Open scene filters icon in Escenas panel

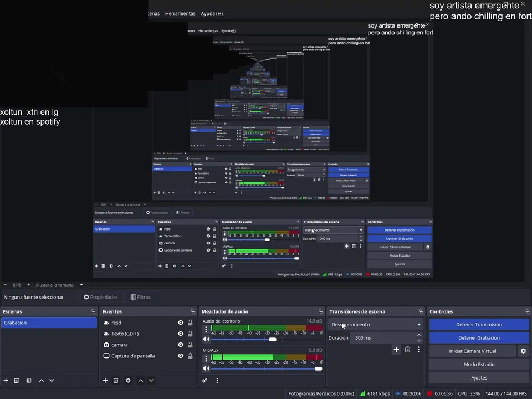tap(29, 381)
